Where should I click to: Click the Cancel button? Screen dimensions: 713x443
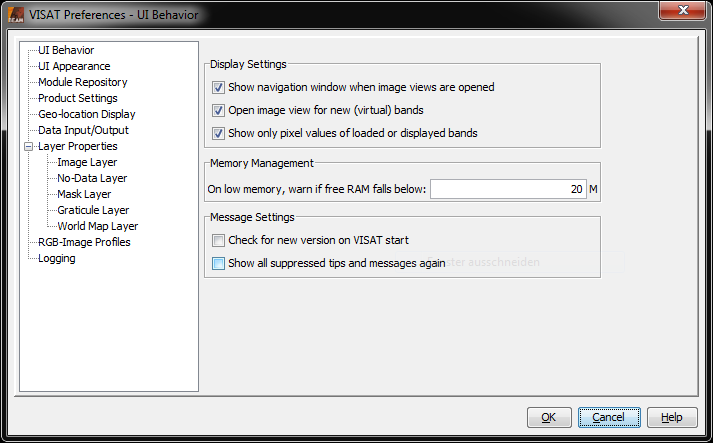point(609,417)
